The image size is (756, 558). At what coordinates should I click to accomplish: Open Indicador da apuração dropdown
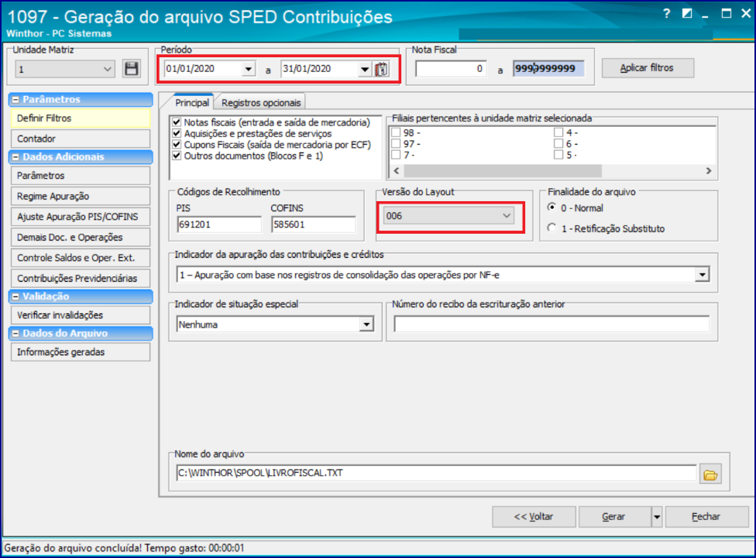point(703,276)
